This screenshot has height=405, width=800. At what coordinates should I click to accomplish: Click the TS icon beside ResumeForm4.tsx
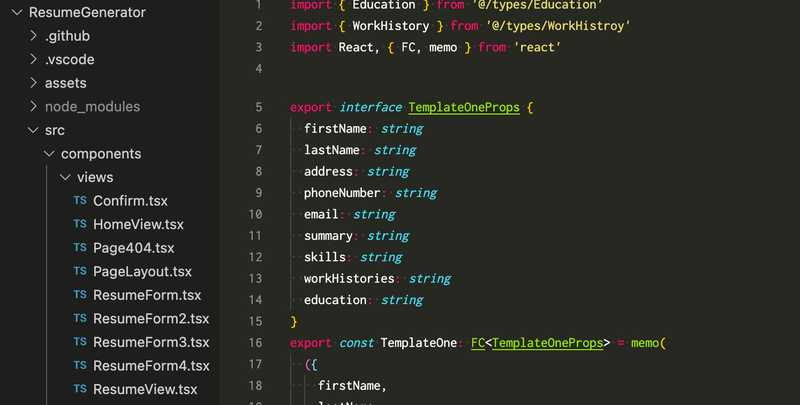(80, 365)
